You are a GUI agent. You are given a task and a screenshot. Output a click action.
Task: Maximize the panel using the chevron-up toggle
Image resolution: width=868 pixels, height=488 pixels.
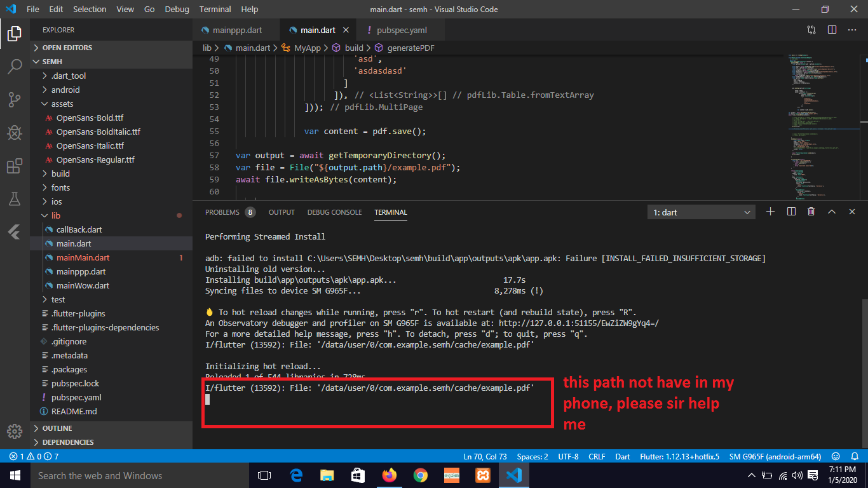click(x=831, y=212)
